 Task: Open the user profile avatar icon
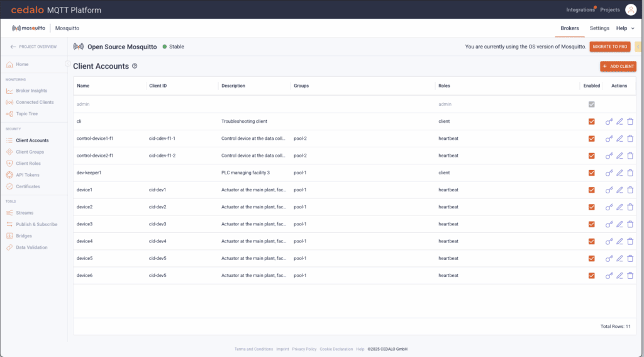coord(630,9)
